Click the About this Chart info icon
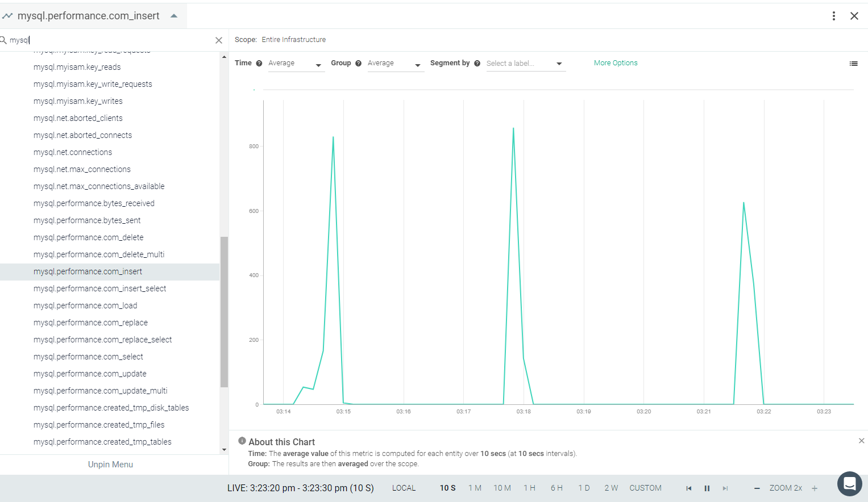The image size is (868, 502). [x=242, y=441]
